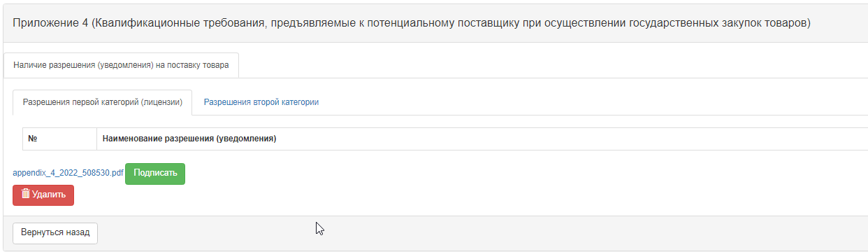868x252 pixels.
Task: Click the Наименование разрешения (уведомления) column header
Action: coord(189,139)
